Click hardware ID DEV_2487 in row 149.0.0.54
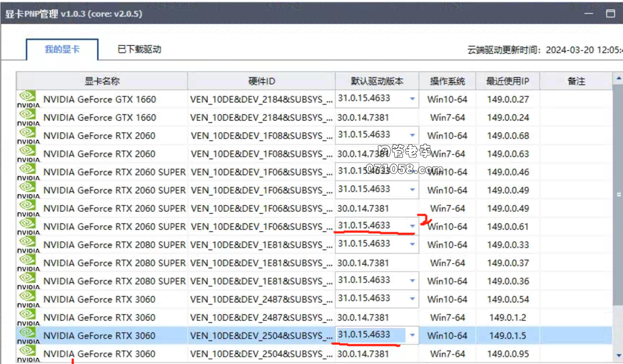 [x=261, y=299]
